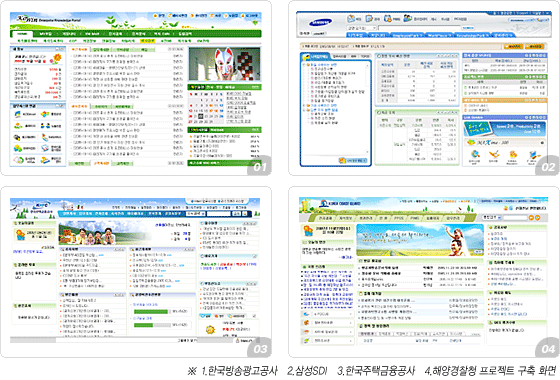560x380 pixels.
Task: Open the search dropdown in portal 03 blue navbar
Action: coord(196,213)
